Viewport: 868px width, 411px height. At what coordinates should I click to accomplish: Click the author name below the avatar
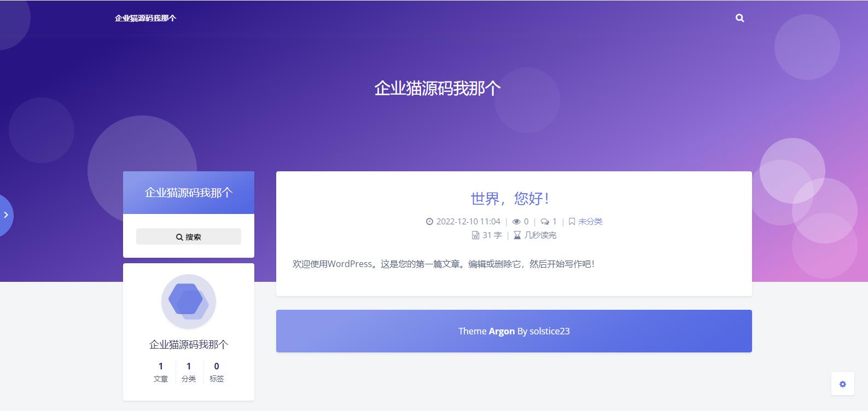click(x=189, y=344)
